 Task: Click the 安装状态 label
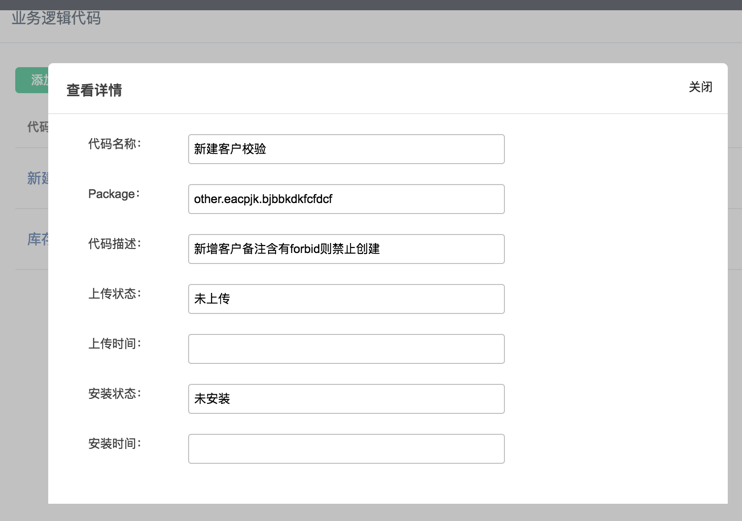pyautogui.click(x=114, y=394)
